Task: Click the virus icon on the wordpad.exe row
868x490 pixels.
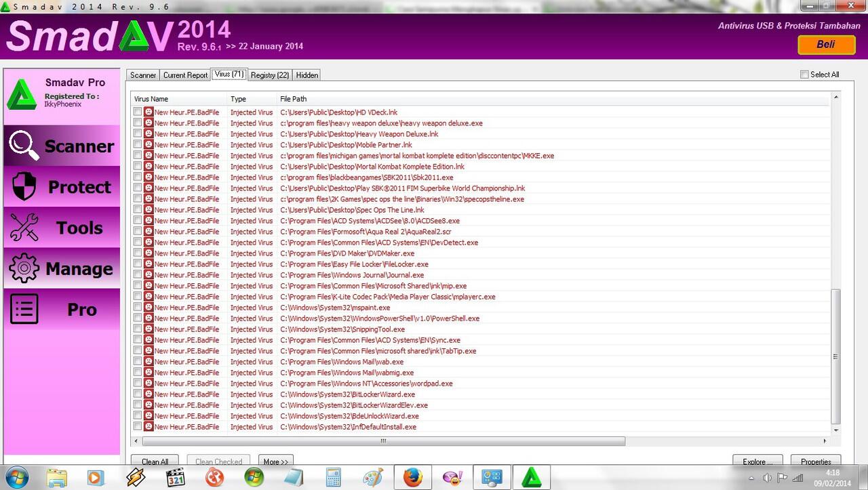Action: click(x=149, y=383)
